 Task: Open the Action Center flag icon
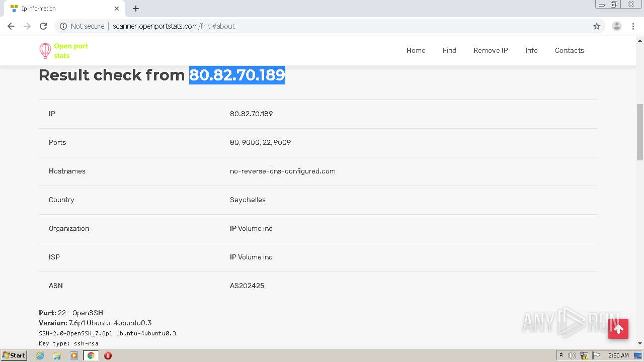tap(596, 355)
